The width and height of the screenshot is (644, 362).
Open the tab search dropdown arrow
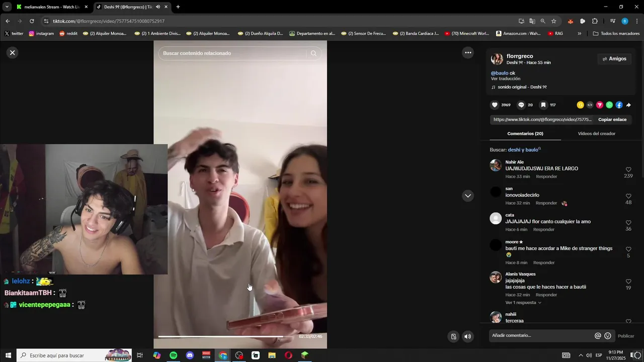[x=7, y=7]
